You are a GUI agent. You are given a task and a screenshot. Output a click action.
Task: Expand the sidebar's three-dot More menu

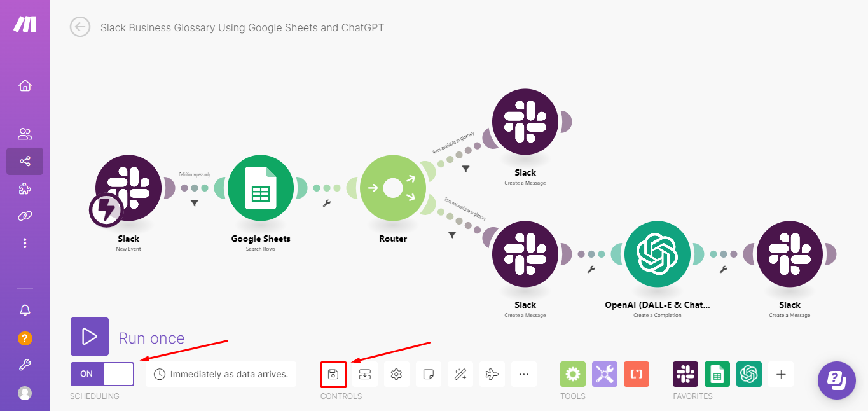[x=25, y=243]
